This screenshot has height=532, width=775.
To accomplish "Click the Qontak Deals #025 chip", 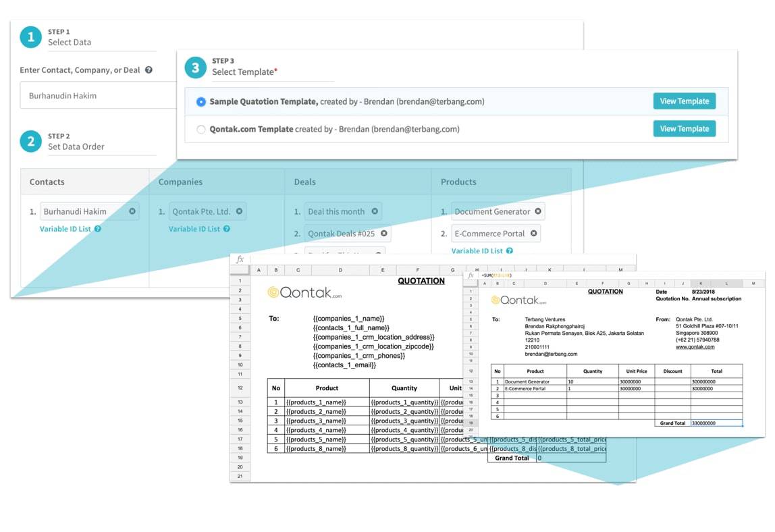I will 348,234.
